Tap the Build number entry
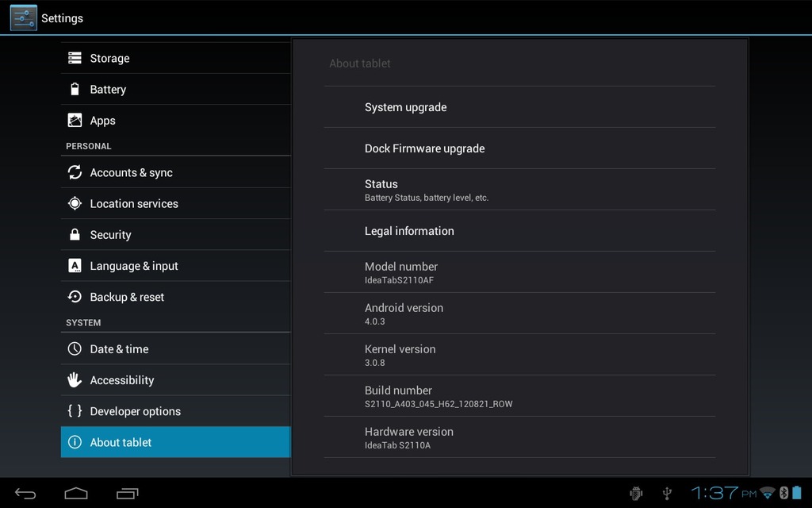This screenshot has height=508, width=812. pos(519,396)
